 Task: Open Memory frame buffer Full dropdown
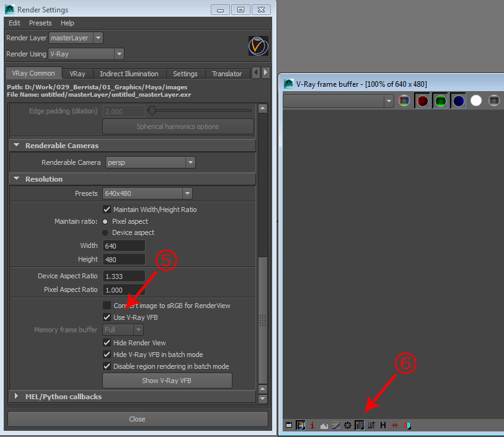(123, 330)
